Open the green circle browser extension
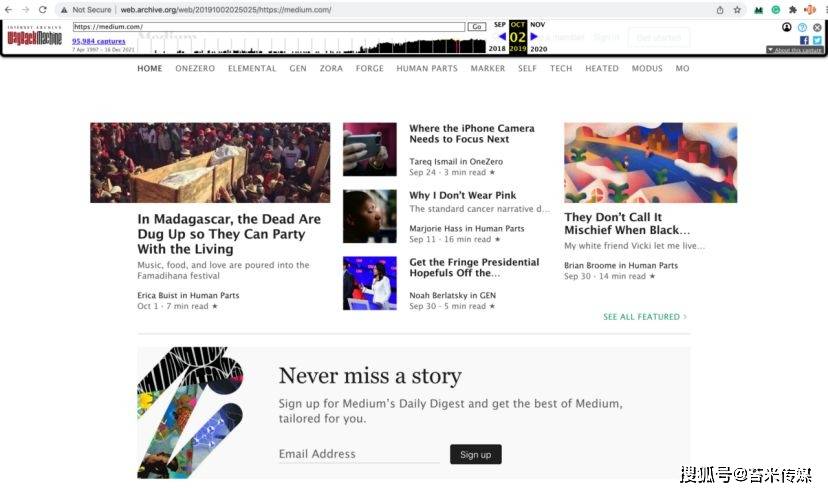Screen dimensions: 828x492 click(776, 10)
